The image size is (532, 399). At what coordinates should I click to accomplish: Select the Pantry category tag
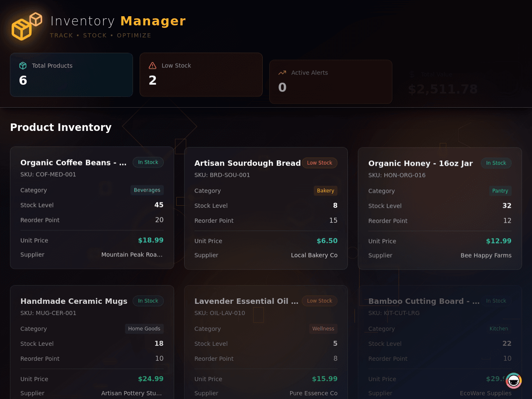pyautogui.click(x=500, y=191)
